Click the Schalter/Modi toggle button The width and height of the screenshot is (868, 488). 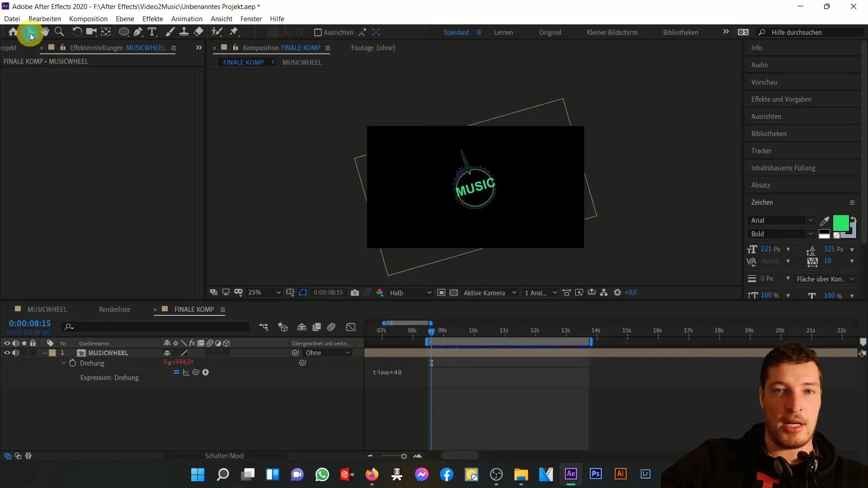[225, 455]
